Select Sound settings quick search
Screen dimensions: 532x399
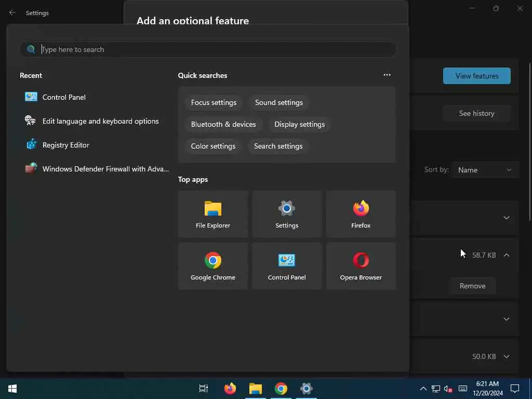click(x=279, y=102)
